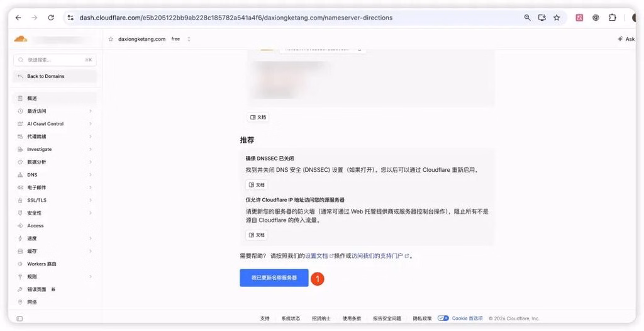Open 使用条款 footer link
The image size is (644, 331).
pyautogui.click(x=352, y=318)
